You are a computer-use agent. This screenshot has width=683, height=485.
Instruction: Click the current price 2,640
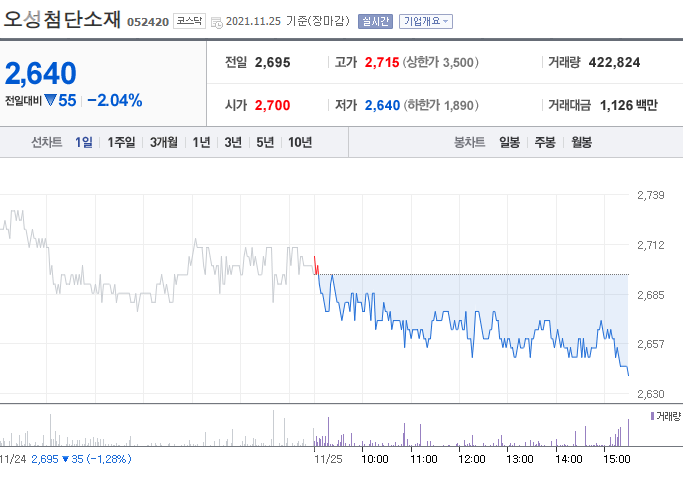pyautogui.click(x=41, y=73)
